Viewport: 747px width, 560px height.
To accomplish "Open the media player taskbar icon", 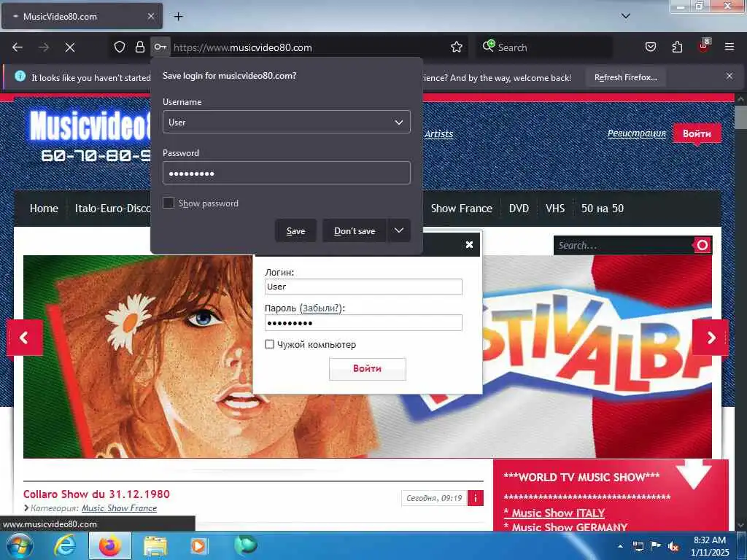I will pos(198,545).
